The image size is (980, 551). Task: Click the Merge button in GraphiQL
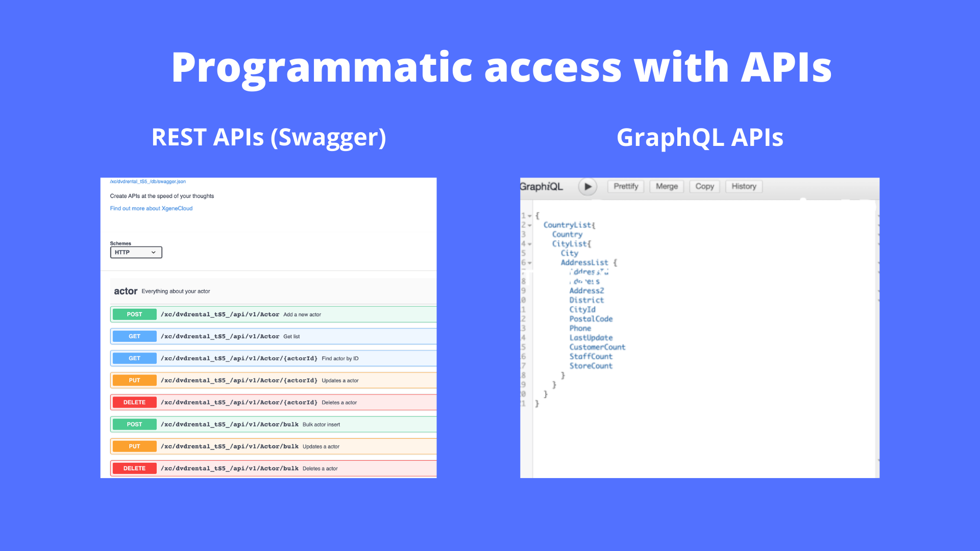(x=667, y=187)
